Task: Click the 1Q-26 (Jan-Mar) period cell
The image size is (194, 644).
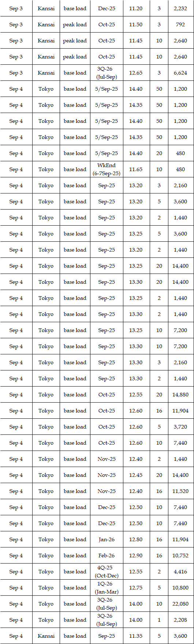Action: pos(107,588)
